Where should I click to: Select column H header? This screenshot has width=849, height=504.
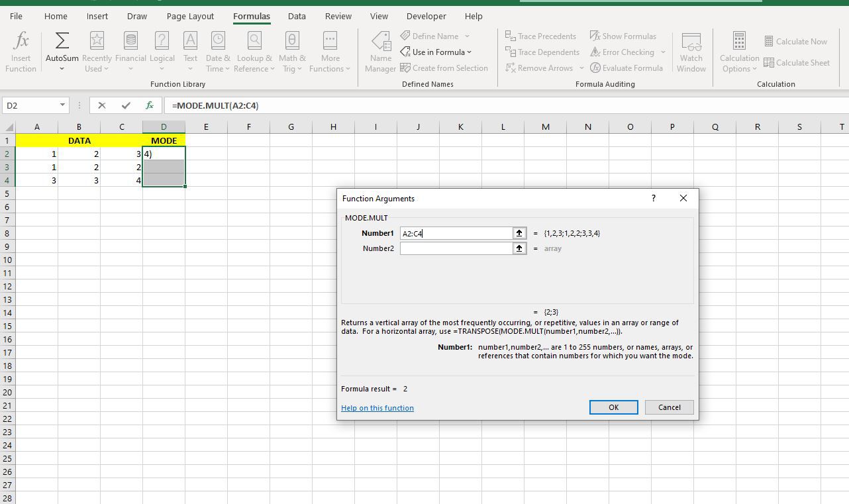(333, 126)
